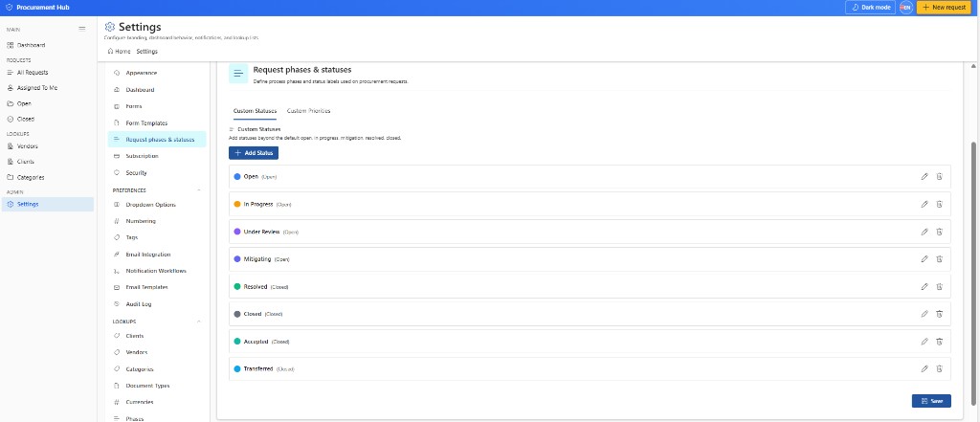Viewport: 980px width, 422px height.
Task: Click the Procurement Hub shield logo
Action: (9, 8)
